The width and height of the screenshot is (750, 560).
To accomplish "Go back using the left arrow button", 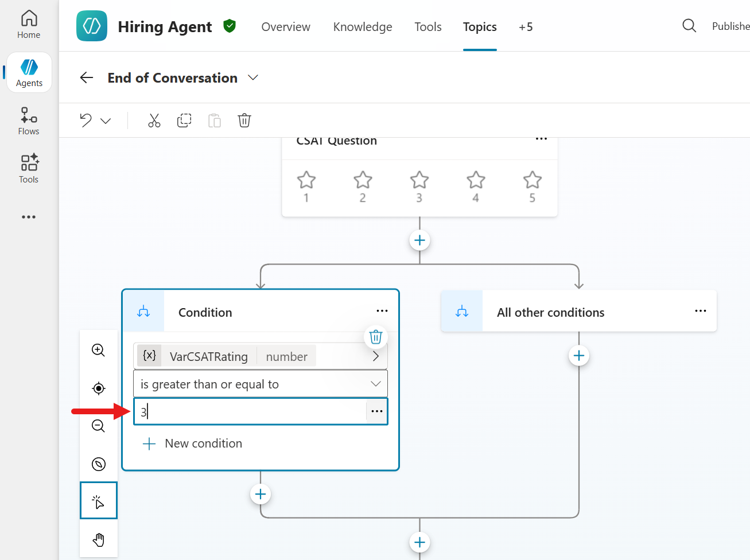I will pos(87,77).
